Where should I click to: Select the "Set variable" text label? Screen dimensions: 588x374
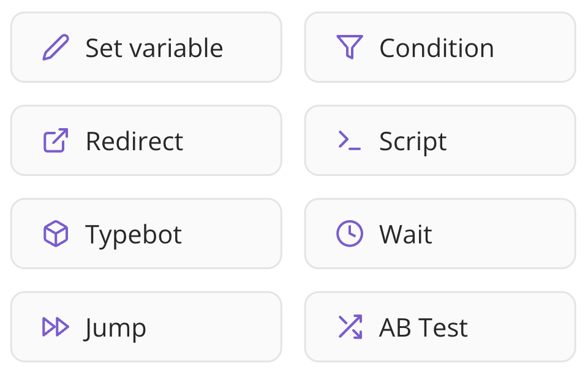coord(154,48)
